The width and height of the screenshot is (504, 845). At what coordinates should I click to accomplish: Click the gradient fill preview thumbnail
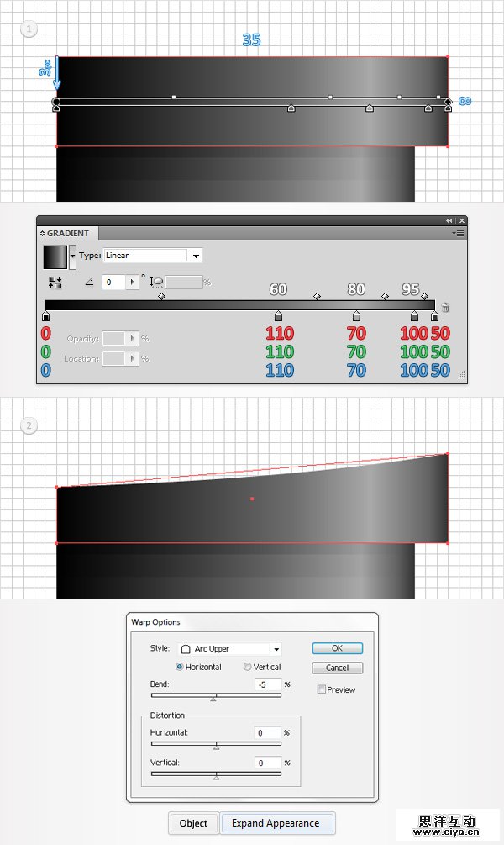coord(55,256)
